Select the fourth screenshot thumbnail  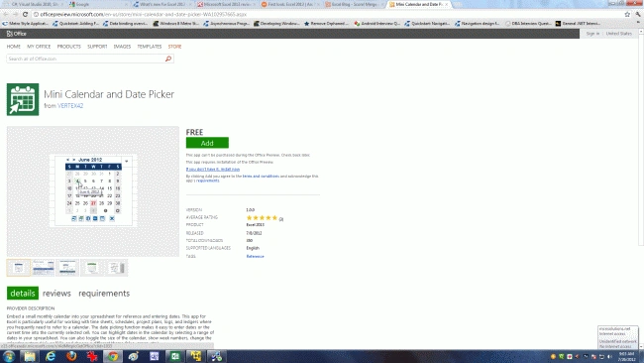[x=92, y=268]
